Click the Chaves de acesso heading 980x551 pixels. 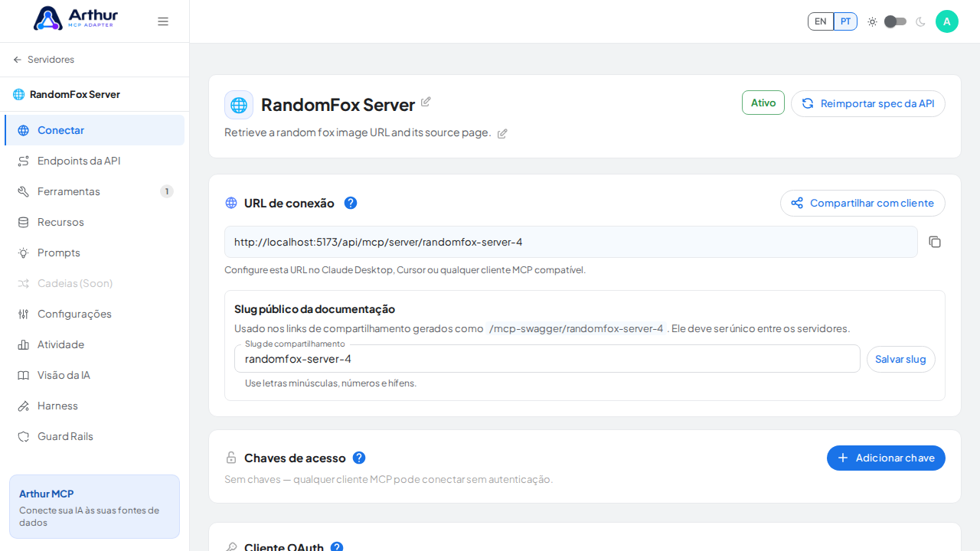pyautogui.click(x=295, y=458)
